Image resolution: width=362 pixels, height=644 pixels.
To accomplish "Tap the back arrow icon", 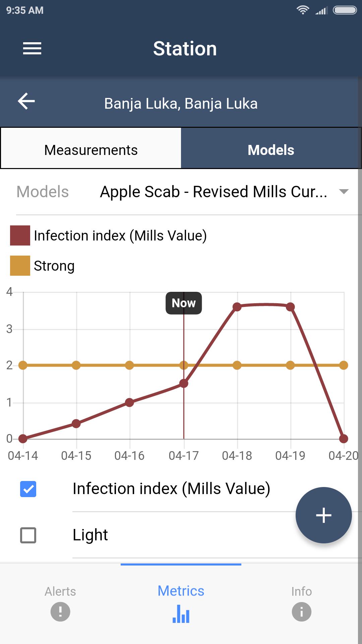I will coord(26,101).
